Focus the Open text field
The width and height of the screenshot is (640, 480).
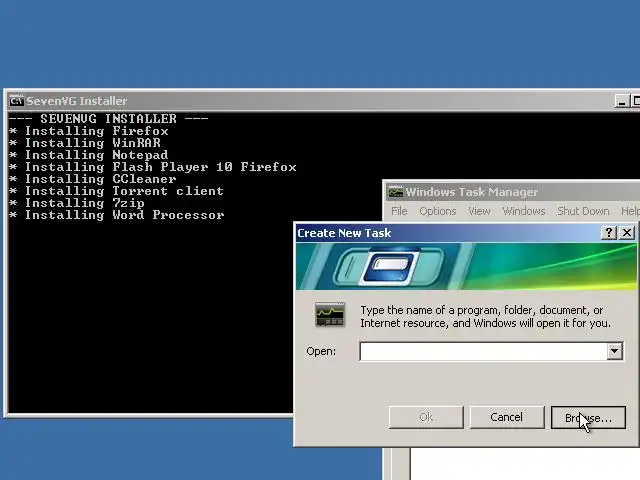click(x=484, y=351)
